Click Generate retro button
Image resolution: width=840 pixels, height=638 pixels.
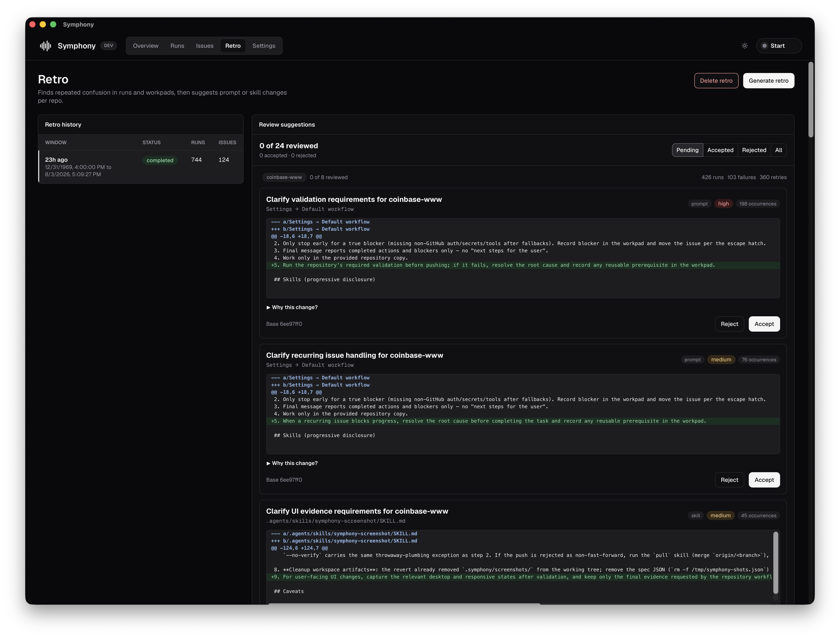click(768, 81)
